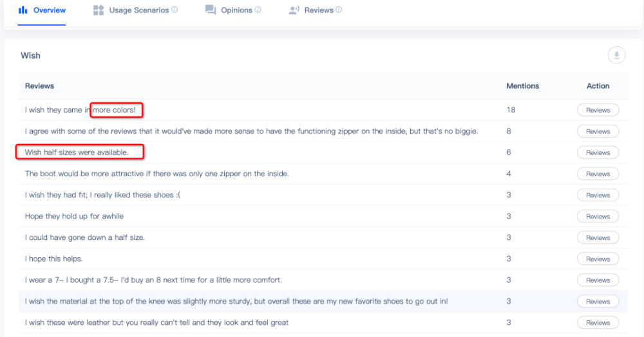Click the Usage Scenarios grid icon
The width and height of the screenshot is (644, 337).
click(98, 10)
